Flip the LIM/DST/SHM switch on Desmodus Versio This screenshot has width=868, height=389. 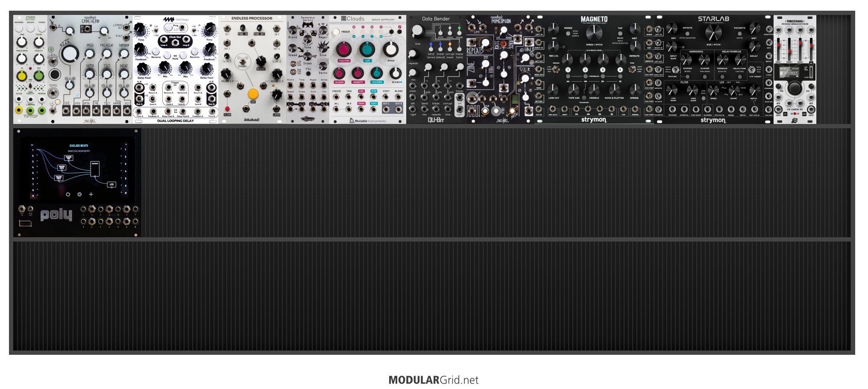click(293, 63)
